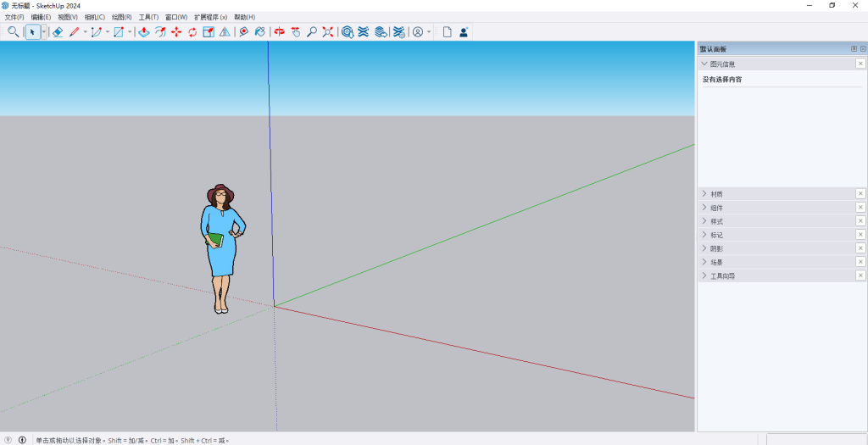Activate the Push/Pull tool
This screenshot has height=445, width=868.
144,32
